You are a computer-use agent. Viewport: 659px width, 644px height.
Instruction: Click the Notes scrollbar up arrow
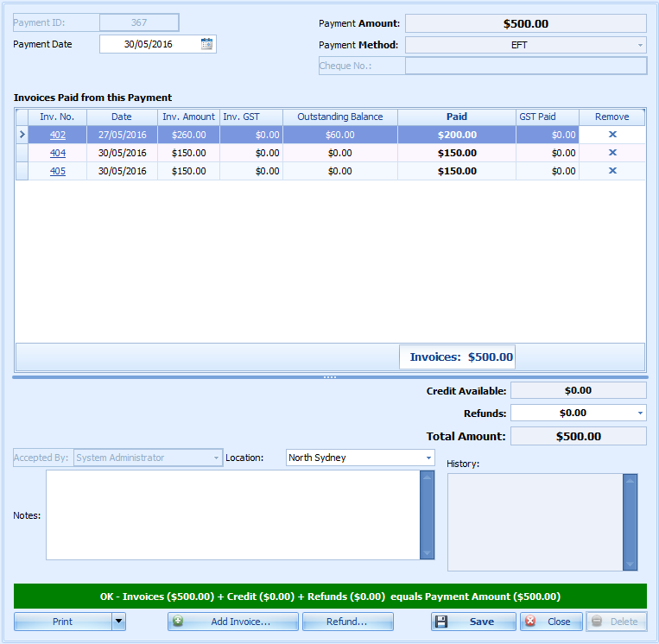pos(427,477)
